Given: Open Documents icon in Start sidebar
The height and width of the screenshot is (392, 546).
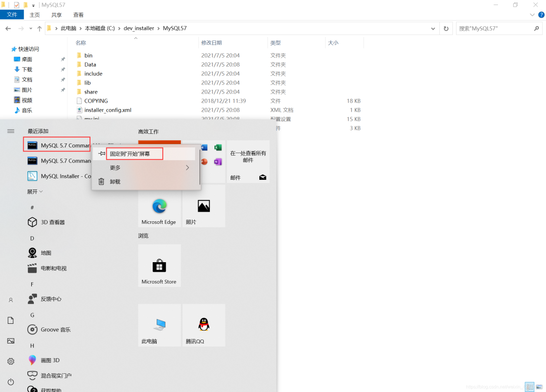Looking at the screenshot, I should (11, 320).
